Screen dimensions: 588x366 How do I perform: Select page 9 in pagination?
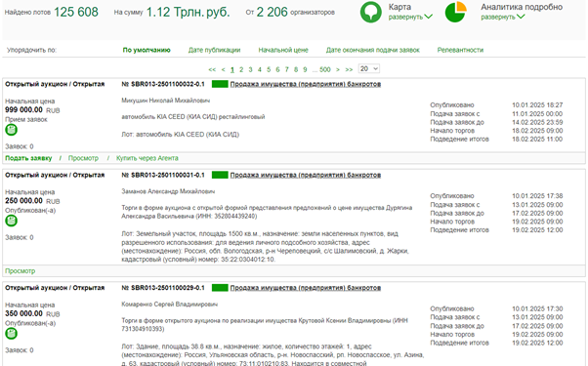(x=305, y=69)
